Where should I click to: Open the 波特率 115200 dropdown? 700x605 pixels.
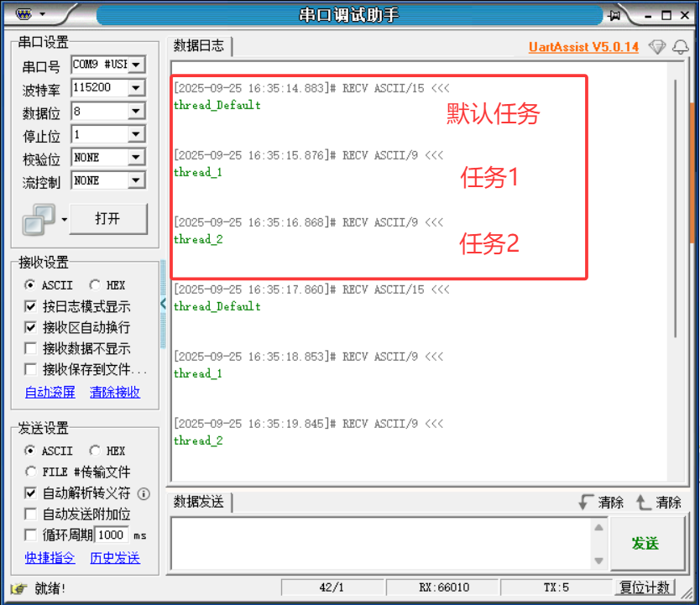pos(137,88)
